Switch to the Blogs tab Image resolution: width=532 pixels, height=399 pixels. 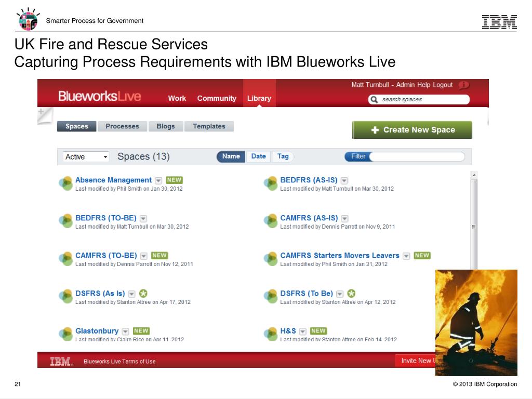pos(166,126)
